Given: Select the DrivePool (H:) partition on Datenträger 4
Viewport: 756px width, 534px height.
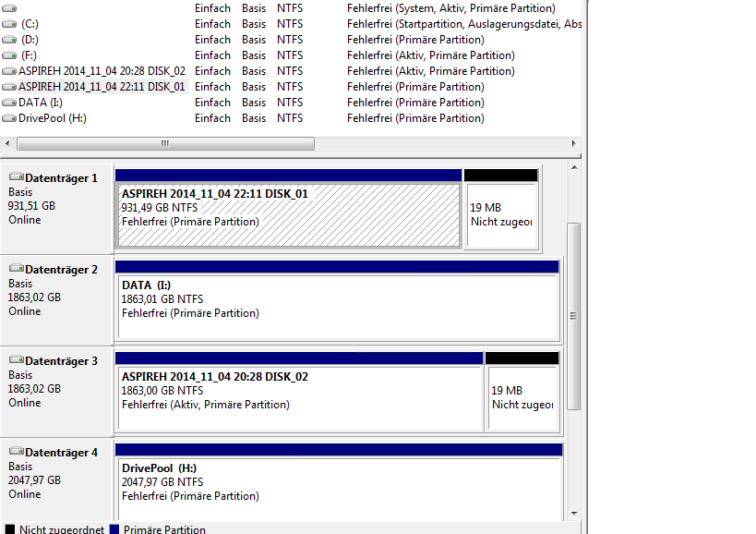Looking at the screenshot, I should click(337, 485).
